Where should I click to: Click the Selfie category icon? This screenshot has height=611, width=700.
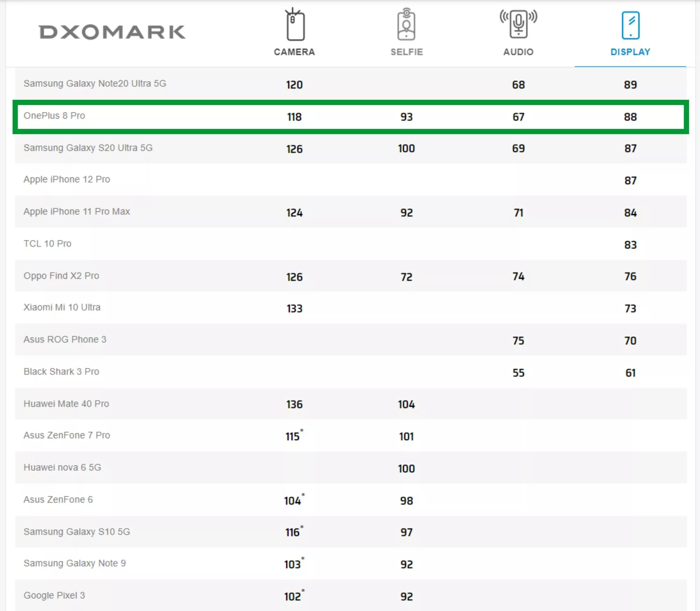pos(406,24)
